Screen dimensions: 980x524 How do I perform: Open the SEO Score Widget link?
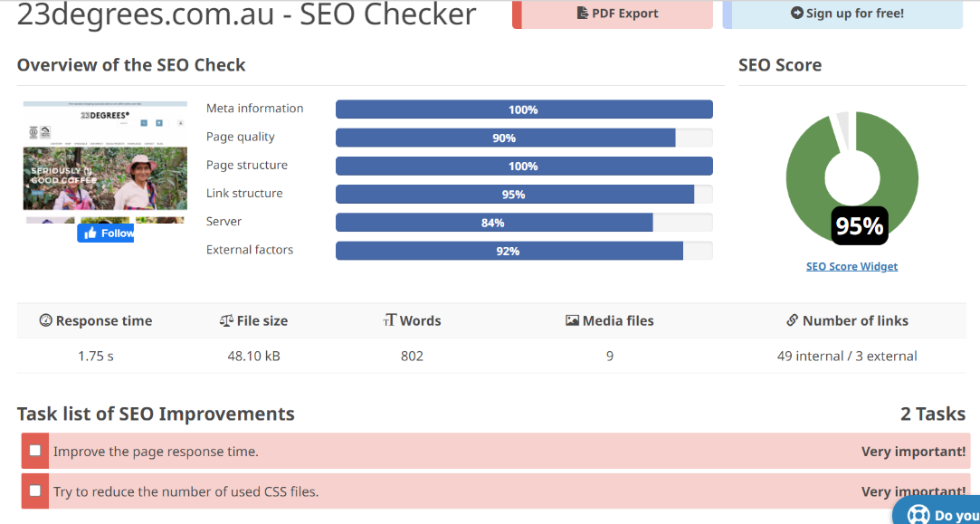852,266
